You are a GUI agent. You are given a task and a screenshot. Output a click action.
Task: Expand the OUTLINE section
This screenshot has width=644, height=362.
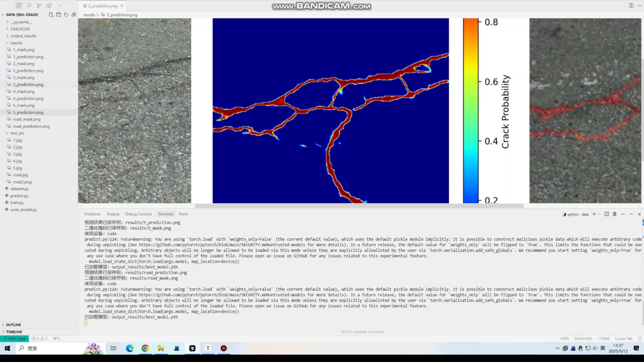pos(13,325)
